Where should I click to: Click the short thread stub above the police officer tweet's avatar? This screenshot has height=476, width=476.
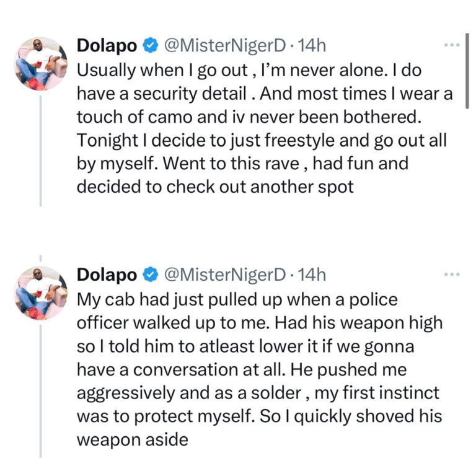[40, 256]
